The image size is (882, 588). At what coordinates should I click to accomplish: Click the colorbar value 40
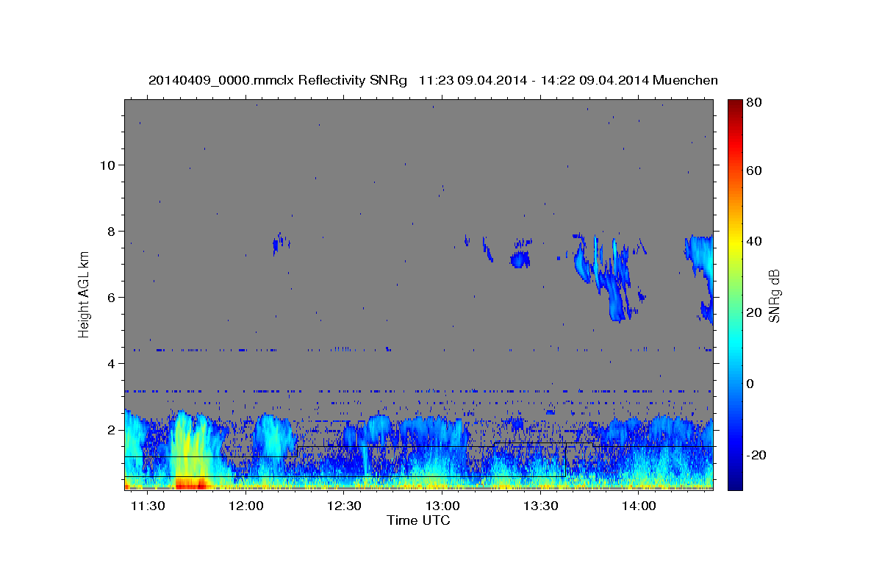(x=753, y=241)
